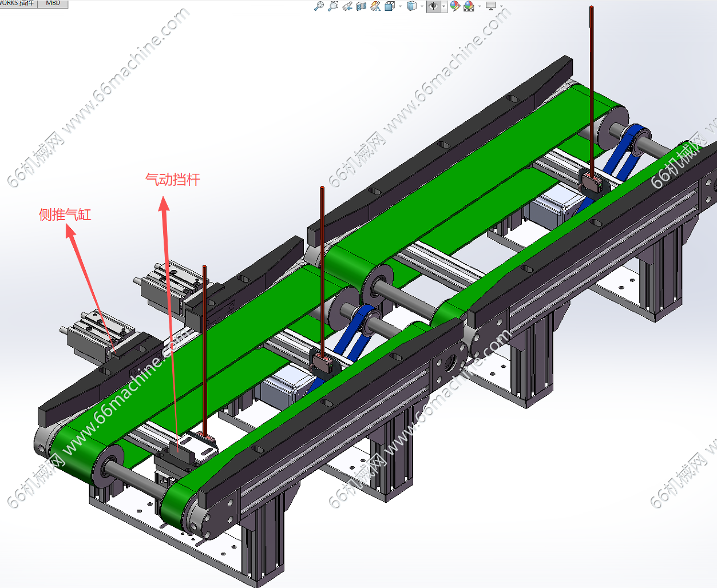
Task: Click the Hide/Show Items icon
Action: pos(434,6)
